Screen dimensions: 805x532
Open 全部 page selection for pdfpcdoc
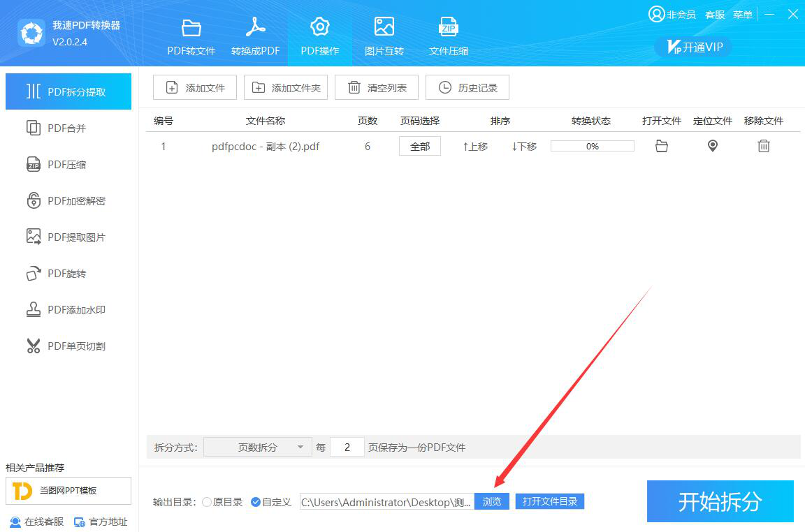420,147
